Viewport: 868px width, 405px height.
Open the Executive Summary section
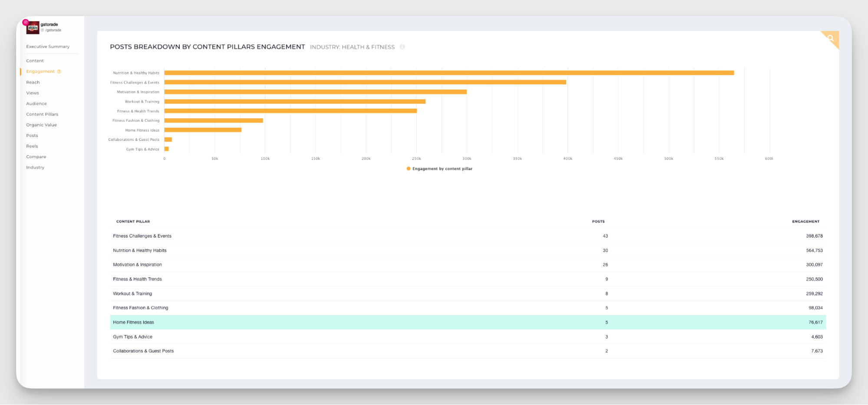[48, 46]
